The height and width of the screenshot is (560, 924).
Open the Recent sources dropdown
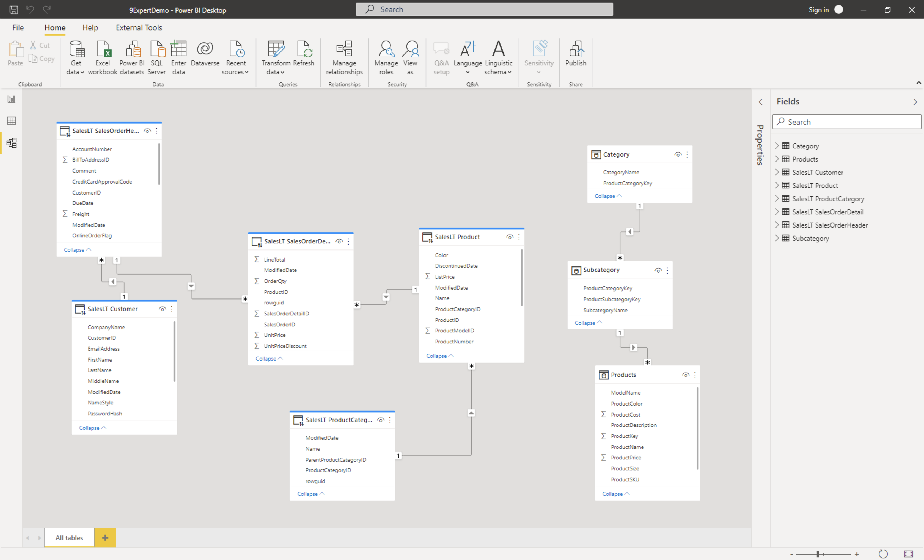point(235,57)
